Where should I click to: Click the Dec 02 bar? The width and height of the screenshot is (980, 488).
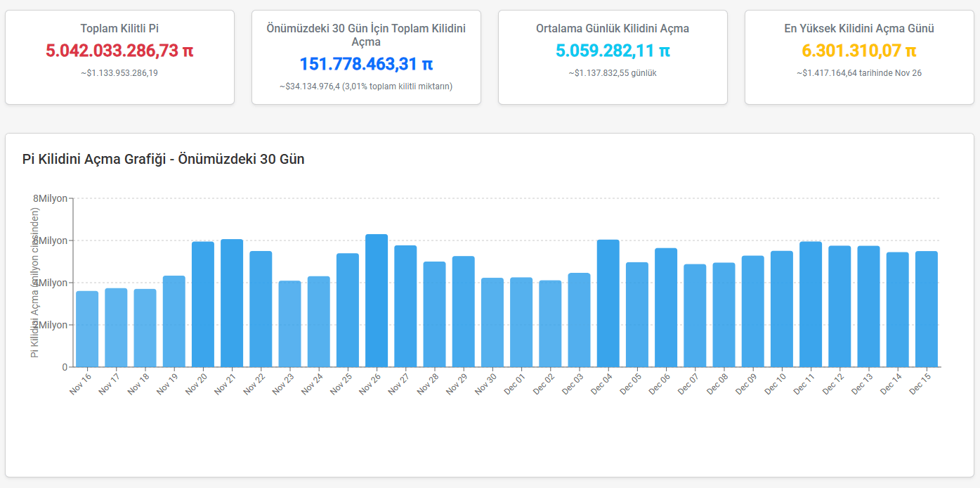550,323
